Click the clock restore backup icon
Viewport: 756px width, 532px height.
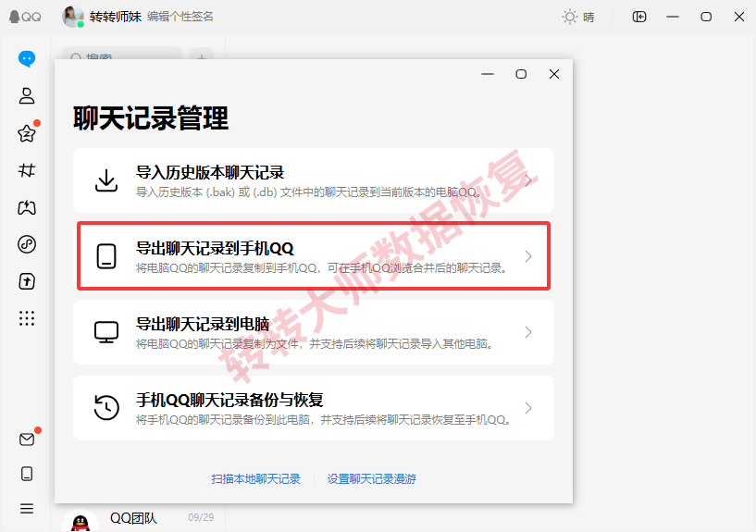106,408
